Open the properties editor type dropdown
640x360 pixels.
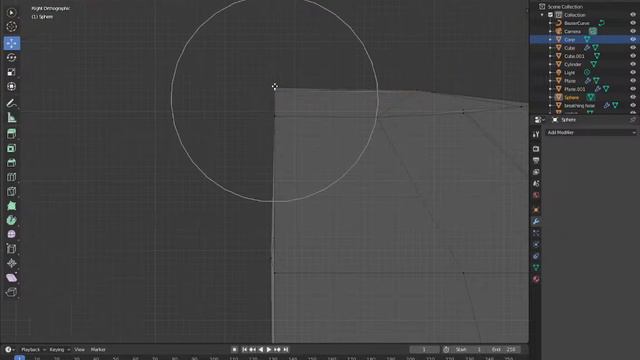(x=540, y=120)
